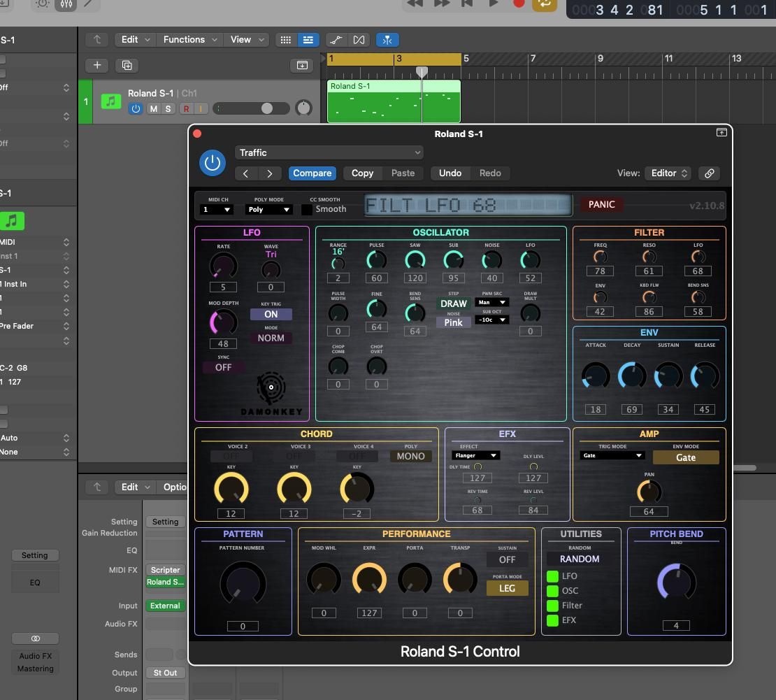Duplicate the track using duplicate icon
Screen dimensions: 776x700
pyautogui.click(x=127, y=65)
